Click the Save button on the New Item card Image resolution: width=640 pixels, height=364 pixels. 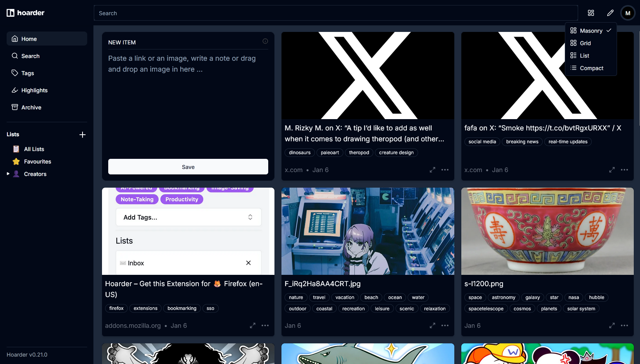pos(188,167)
